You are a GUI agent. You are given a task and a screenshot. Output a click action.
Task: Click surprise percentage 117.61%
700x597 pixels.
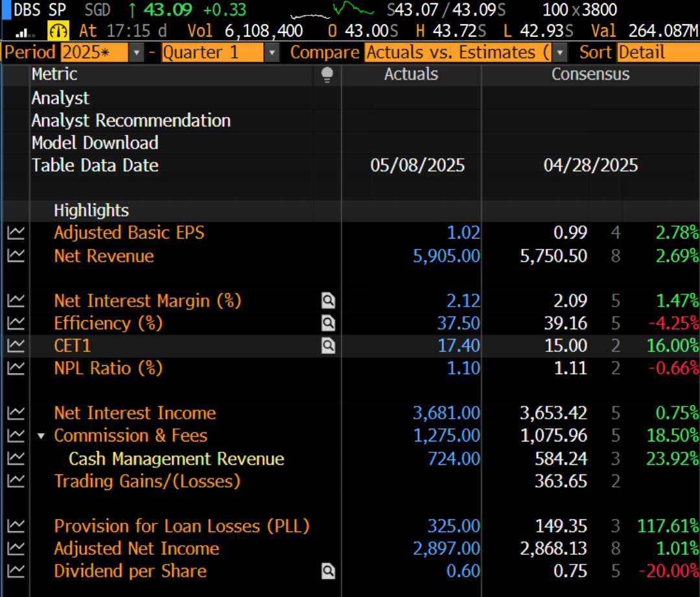[x=668, y=526]
